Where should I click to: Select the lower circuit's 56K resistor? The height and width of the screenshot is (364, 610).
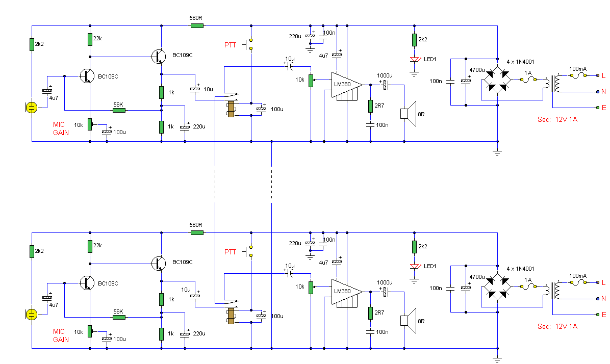click(118, 317)
